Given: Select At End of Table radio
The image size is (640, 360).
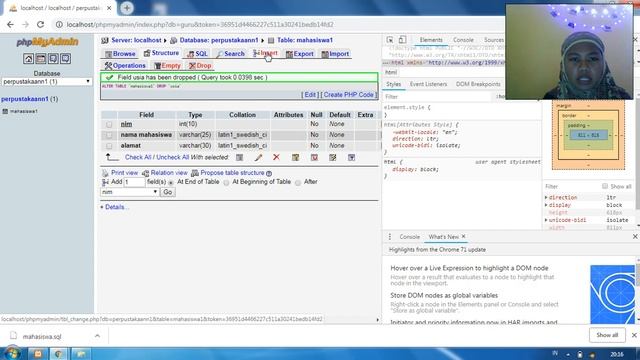Looking at the screenshot, I should 171,182.
